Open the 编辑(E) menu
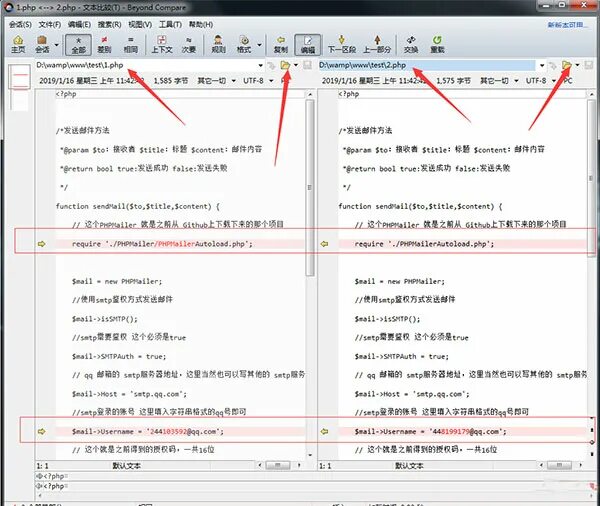Screen dimensions: 600x506 click(x=79, y=24)
